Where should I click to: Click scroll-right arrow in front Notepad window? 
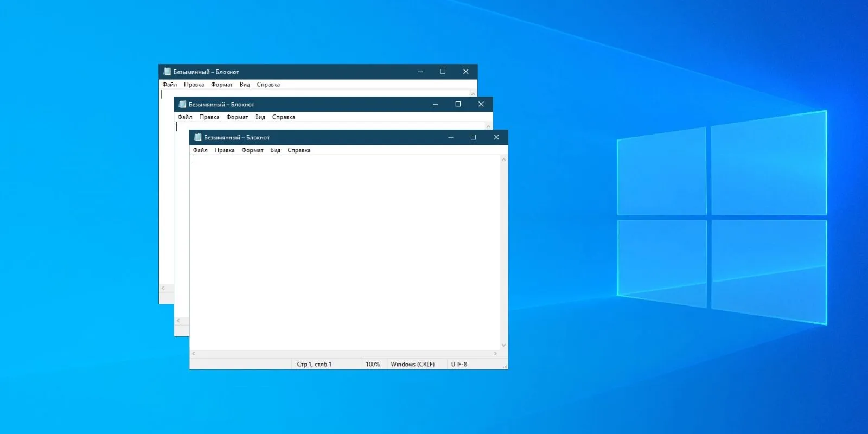(495, 354)
